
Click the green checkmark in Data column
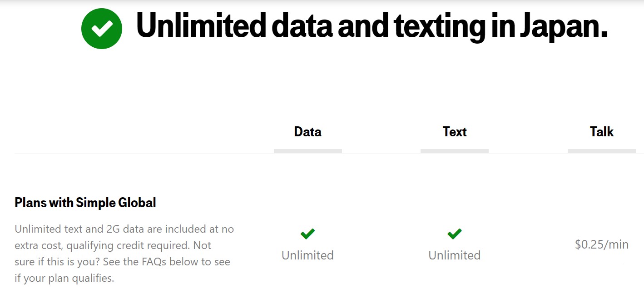tap(307, 234)
